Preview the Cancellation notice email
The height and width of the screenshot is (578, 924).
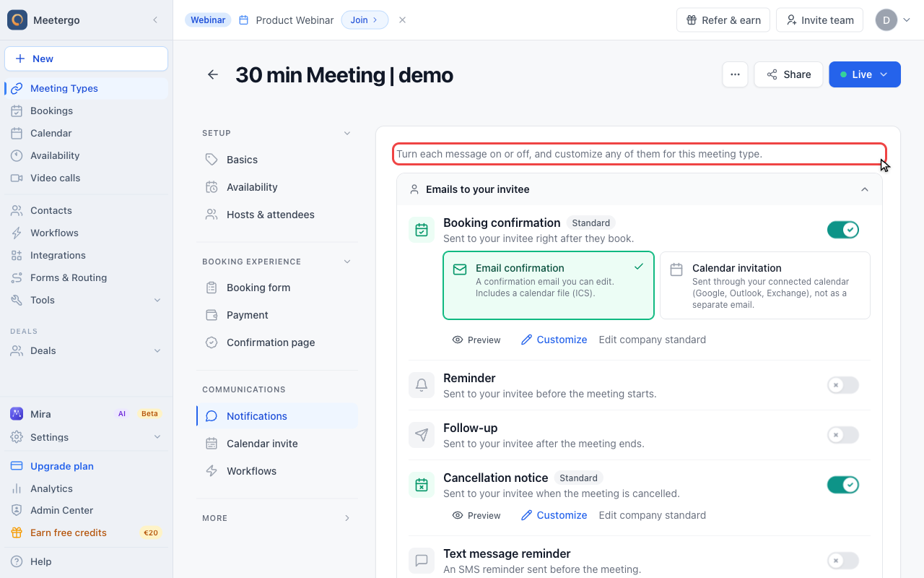476,515
